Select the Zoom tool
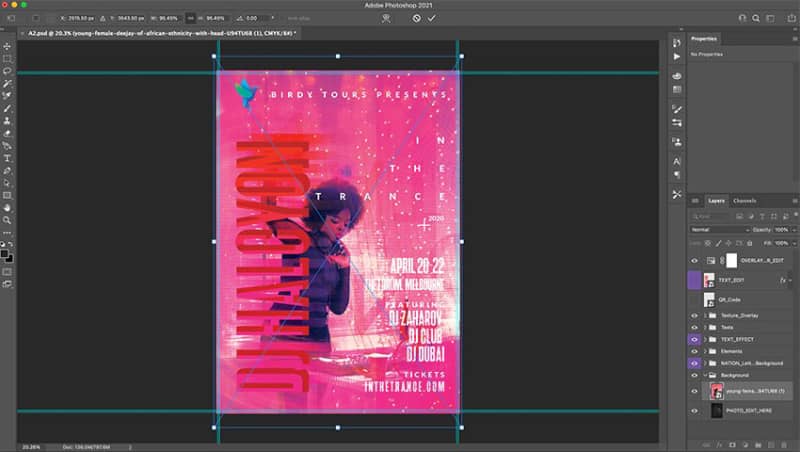800x452 pixels. point(7,220)
